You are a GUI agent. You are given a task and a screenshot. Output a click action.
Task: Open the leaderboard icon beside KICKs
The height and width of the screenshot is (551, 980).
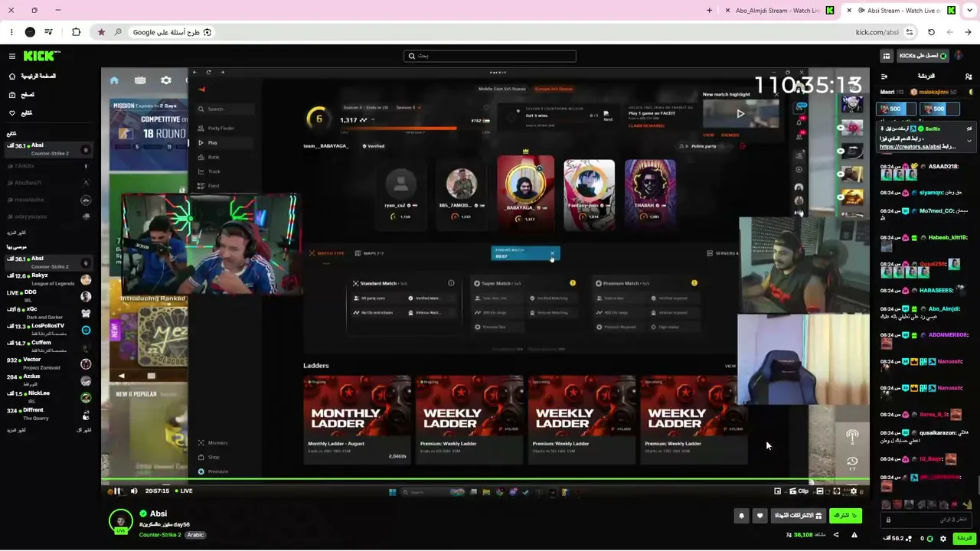887,56
